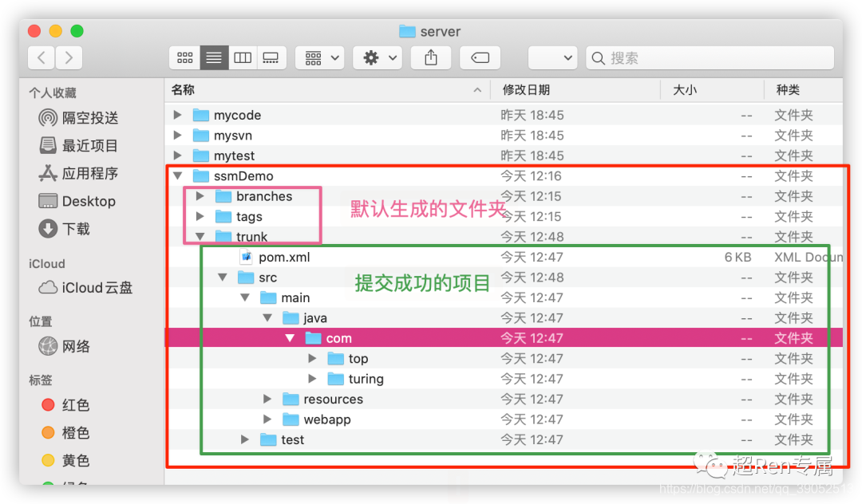This screenshot has width=862, height=504.
Task: Expand the mycode folder
Action: point(177,115)
